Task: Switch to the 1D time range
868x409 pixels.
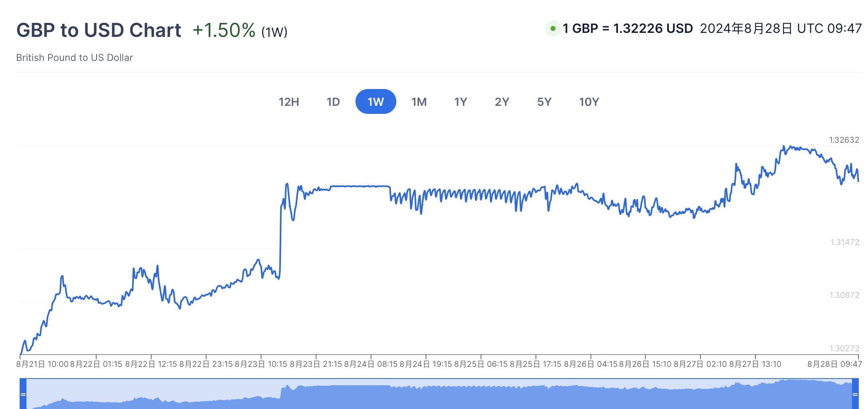Action: (333, 102)
